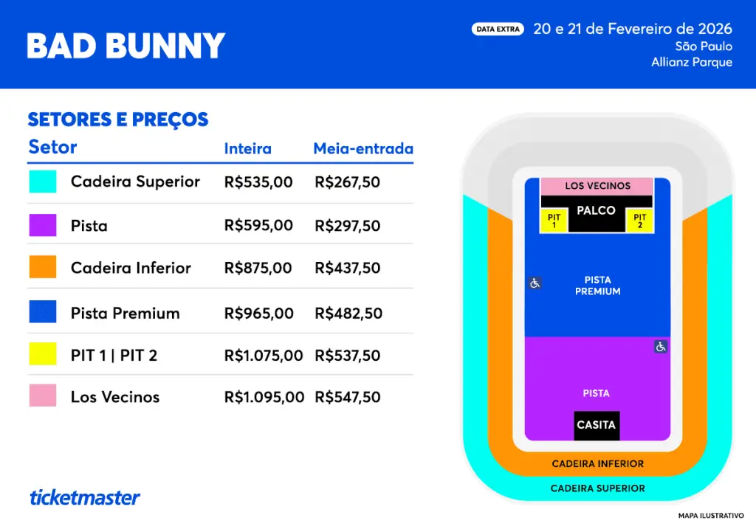Click the purple Pista legend swatch
The width and height of the screenshot is (756, 532).
(43, 225)
